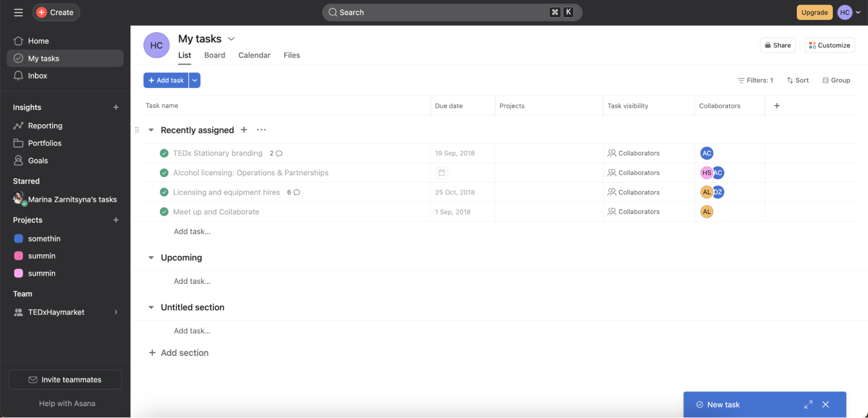Toggle the hamburger sidebar menu

coord(18,13)
